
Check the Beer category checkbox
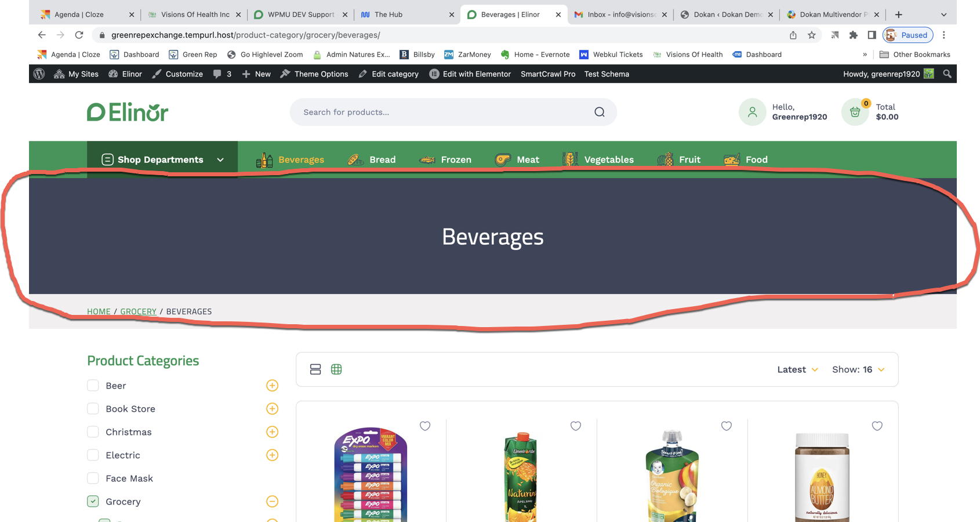(x=93, y=385)
